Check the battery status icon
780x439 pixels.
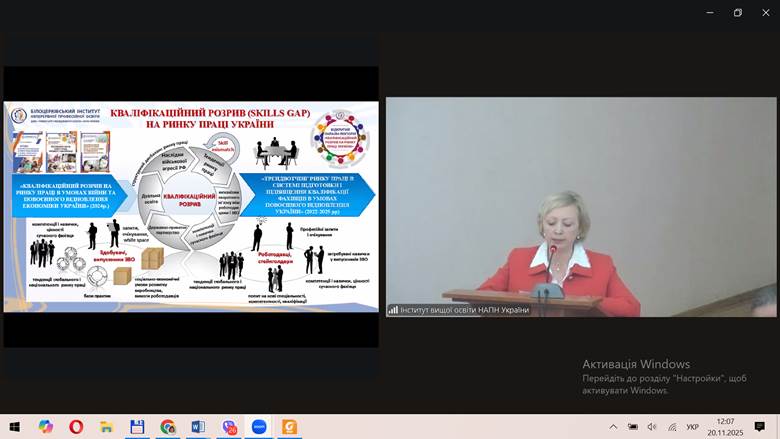(x=634, y=427)
